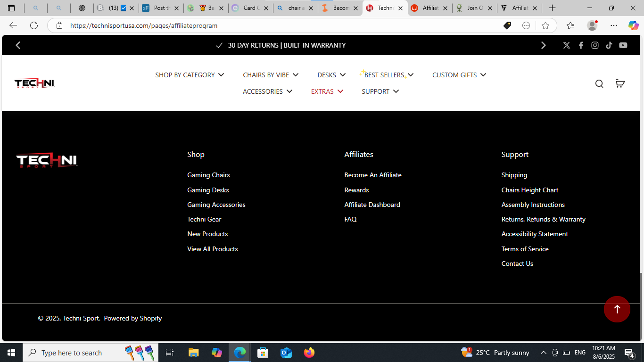Open the favorites list icon
Screen dimensions: 644x362
click(570, 25)
